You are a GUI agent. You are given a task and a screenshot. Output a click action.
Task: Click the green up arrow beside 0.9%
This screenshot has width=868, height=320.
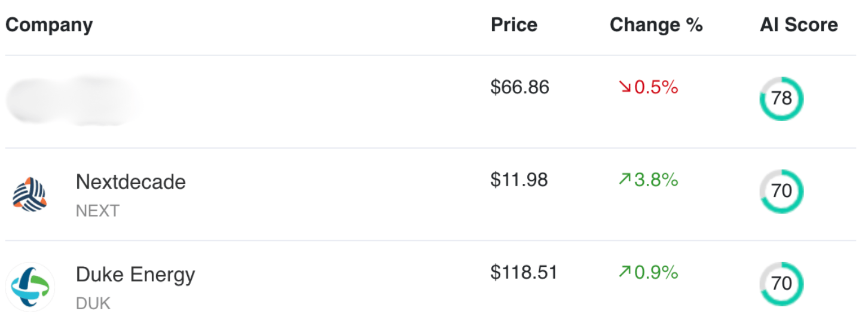click(x=625, y=273)
